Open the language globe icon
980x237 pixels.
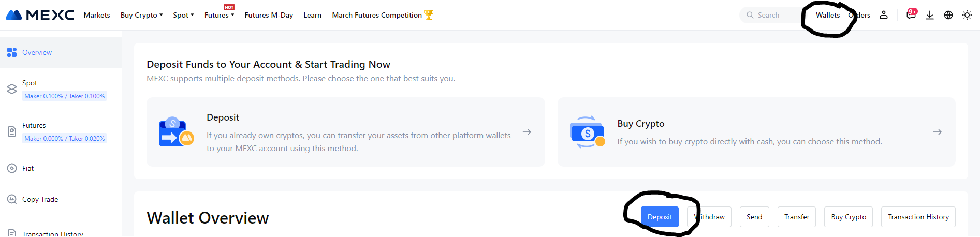tap(948, 15)
